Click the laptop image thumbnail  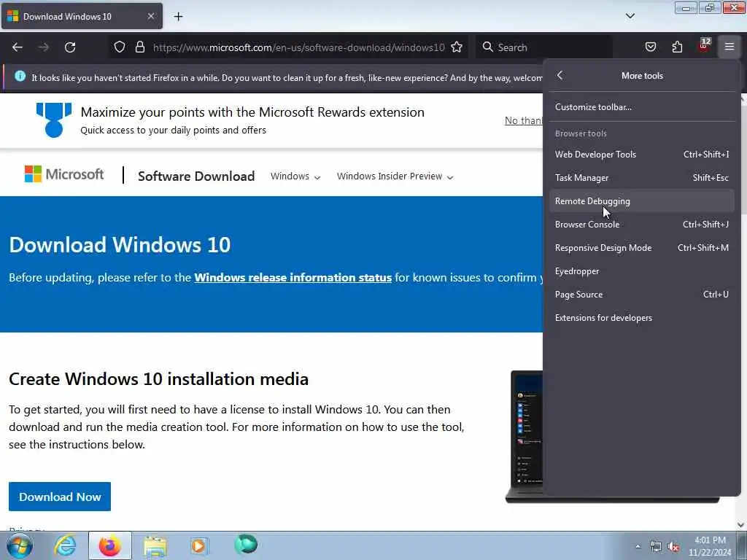524,437
